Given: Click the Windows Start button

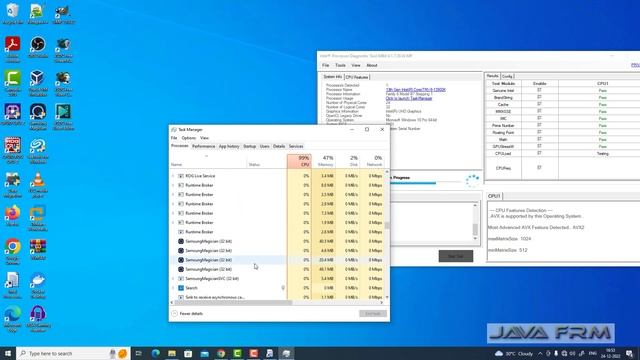Looking at the screenshot, I should 8,353.
